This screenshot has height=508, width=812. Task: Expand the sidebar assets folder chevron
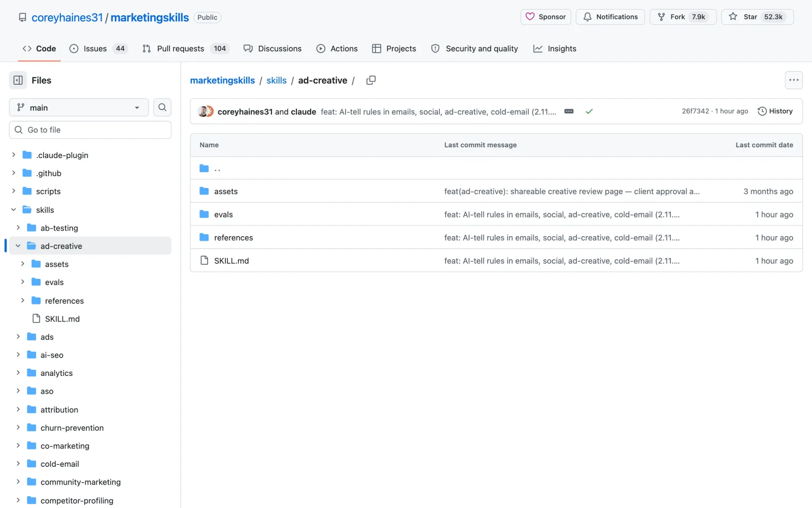pyautogui.click(x=23, y=264)
